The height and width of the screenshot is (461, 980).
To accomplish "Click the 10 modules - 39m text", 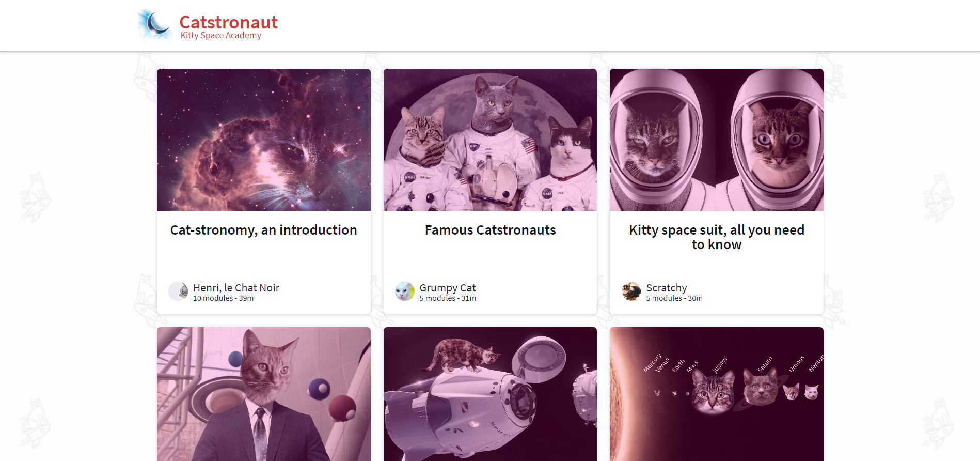I will [x=222, y=298].
